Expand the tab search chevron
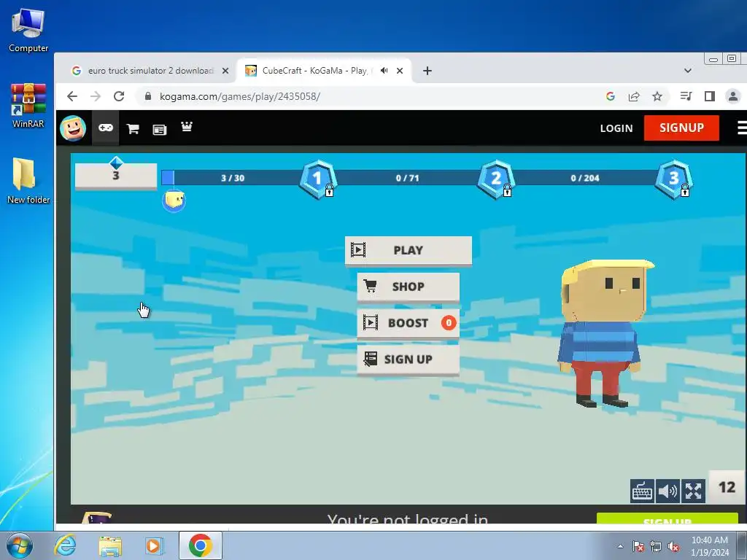747x560 pixels. [687, 71]
